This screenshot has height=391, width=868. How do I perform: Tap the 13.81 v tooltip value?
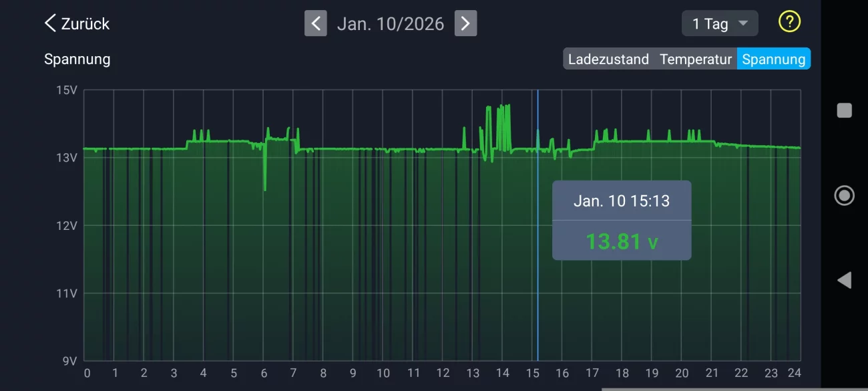(x=621, y=241)
